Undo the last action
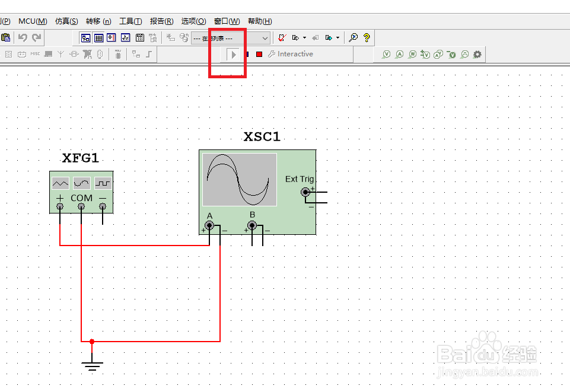Image resolution: width=570 pixels, height=392 pixels. point(23,37)
